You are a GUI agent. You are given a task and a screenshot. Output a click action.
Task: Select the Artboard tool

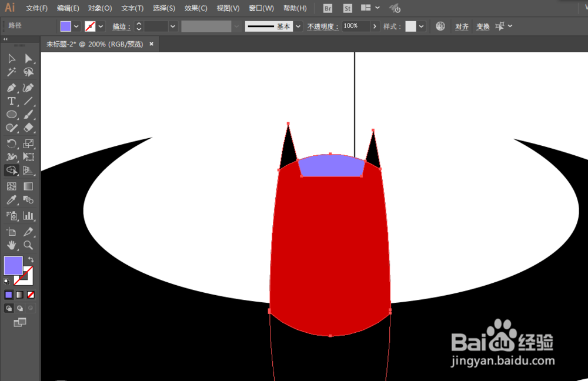pyautogui.click(x=11, y=232)
